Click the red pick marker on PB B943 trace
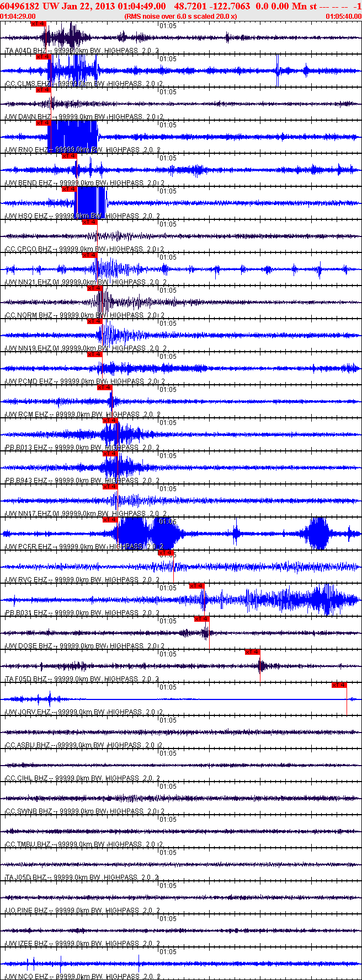Viewport: 362px width, 980px height. [x=110, y=454]
